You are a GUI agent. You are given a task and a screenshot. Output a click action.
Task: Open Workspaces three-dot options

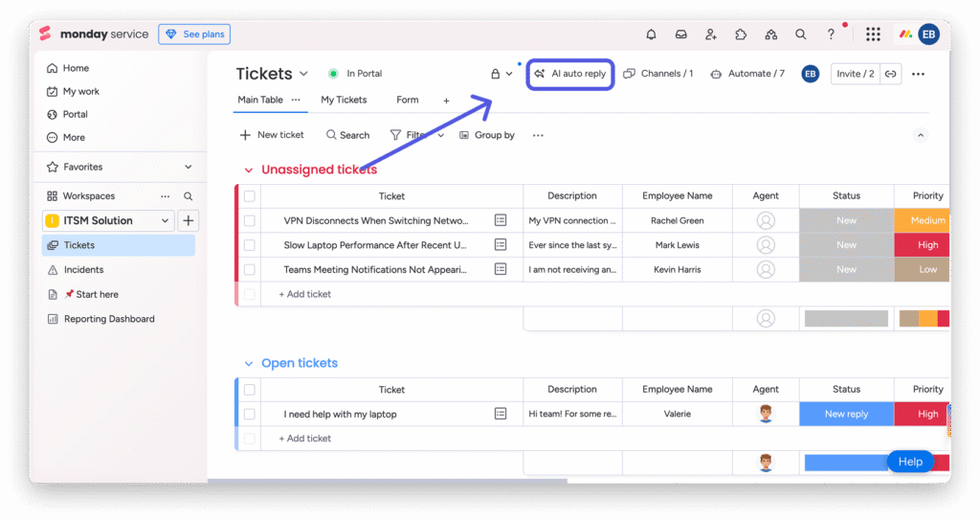coord(165,196)
